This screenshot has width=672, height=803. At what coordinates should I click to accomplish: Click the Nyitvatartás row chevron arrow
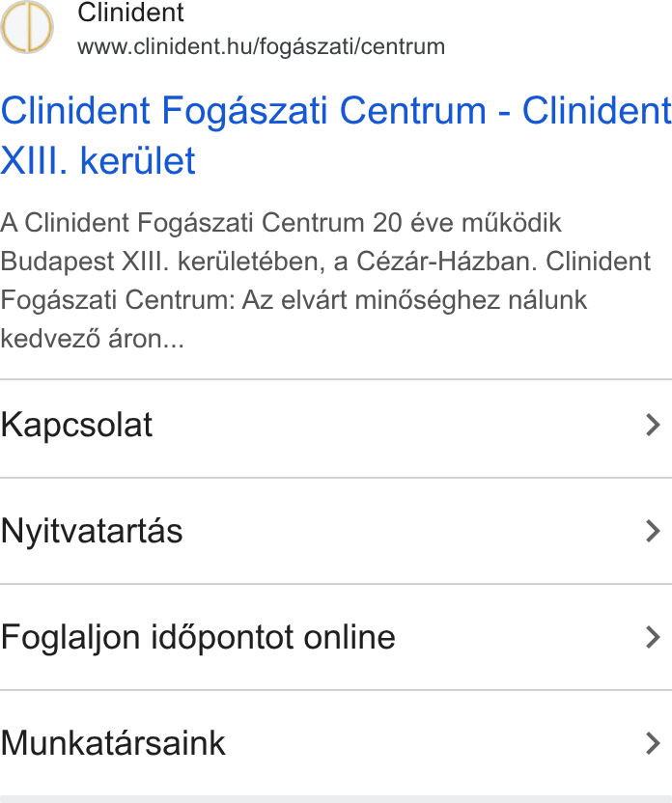point(653,531)
